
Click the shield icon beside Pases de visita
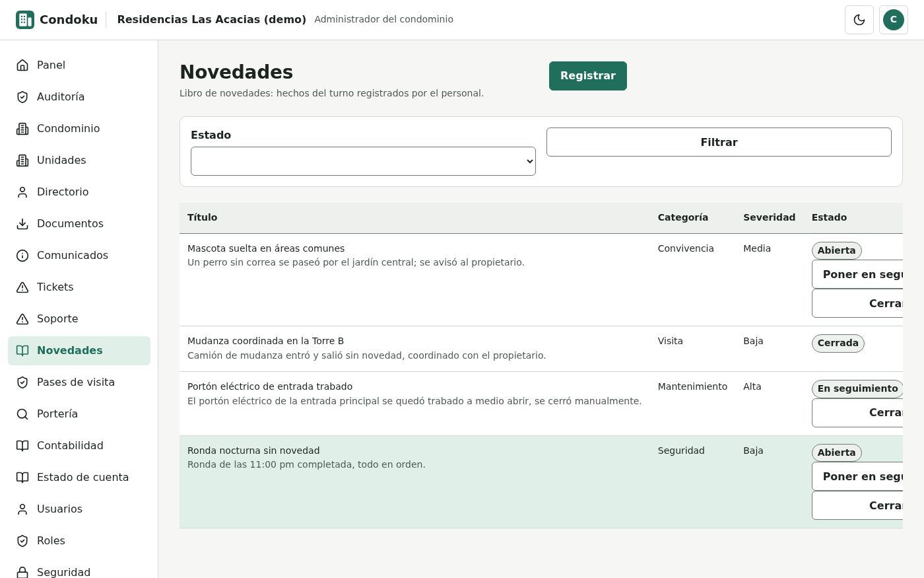[x=22, y=382]
